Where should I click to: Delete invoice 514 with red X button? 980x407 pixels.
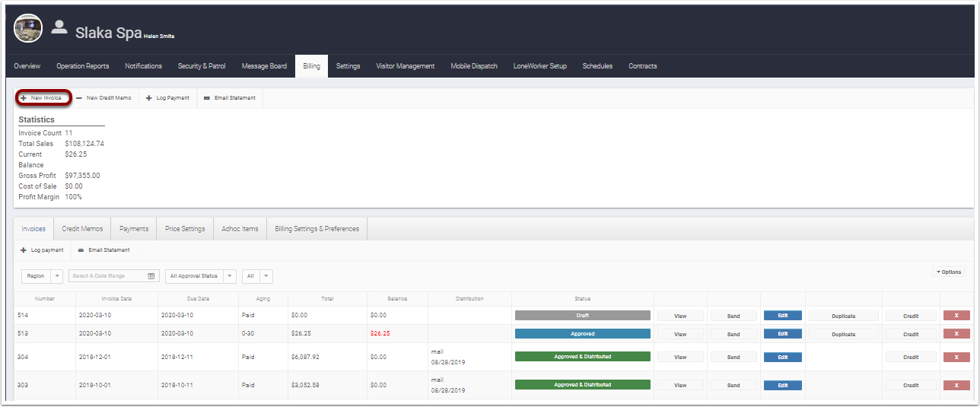(956, 315)
